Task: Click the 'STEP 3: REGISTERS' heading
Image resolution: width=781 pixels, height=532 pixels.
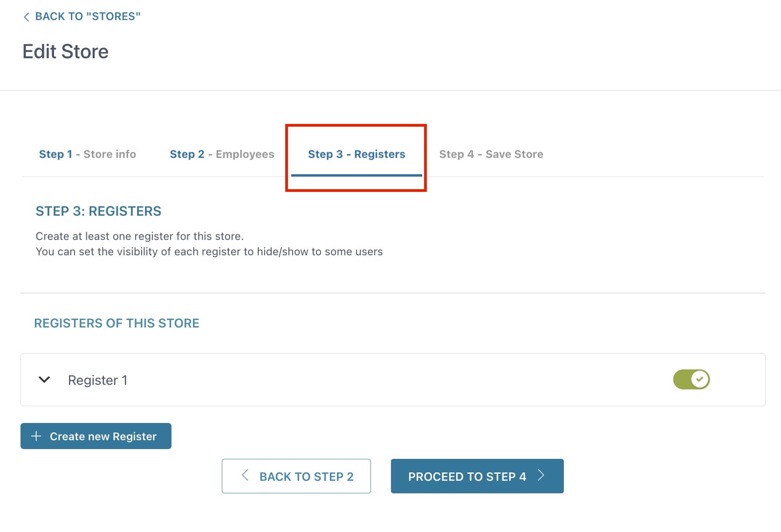Action: [98, 211]
